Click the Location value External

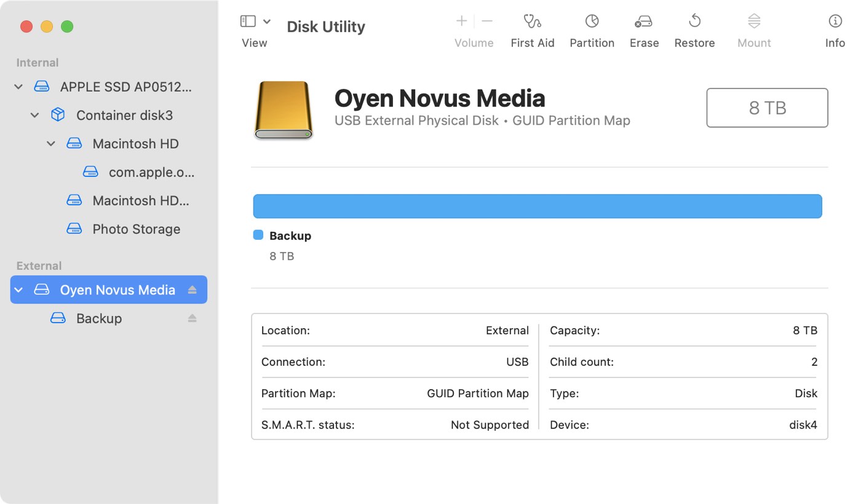tap(507, 331)
